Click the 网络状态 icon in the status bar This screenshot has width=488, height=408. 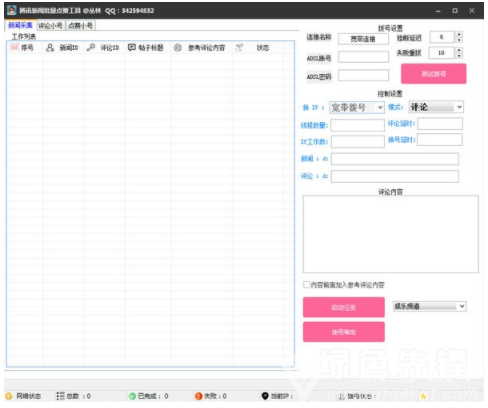click(x=9, y=396)
